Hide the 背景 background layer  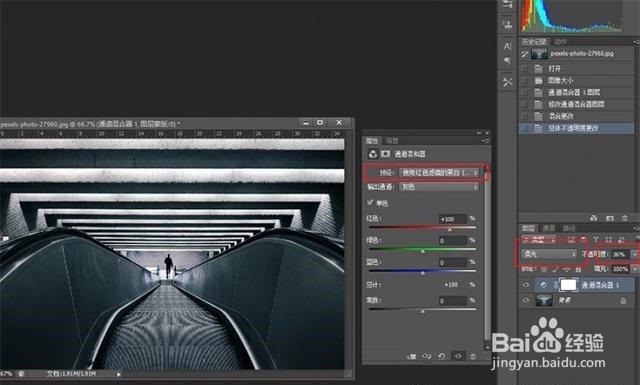(526, 300)
